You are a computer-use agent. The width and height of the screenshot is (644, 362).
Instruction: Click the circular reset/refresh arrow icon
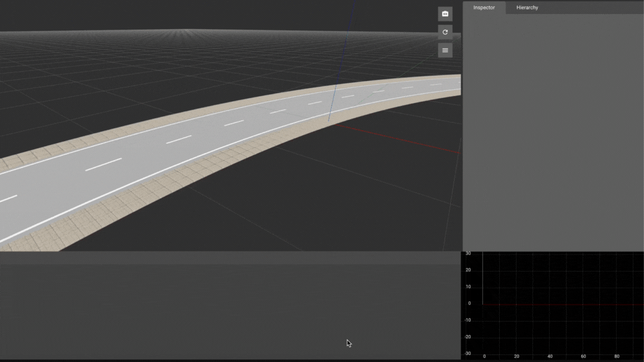445,32
